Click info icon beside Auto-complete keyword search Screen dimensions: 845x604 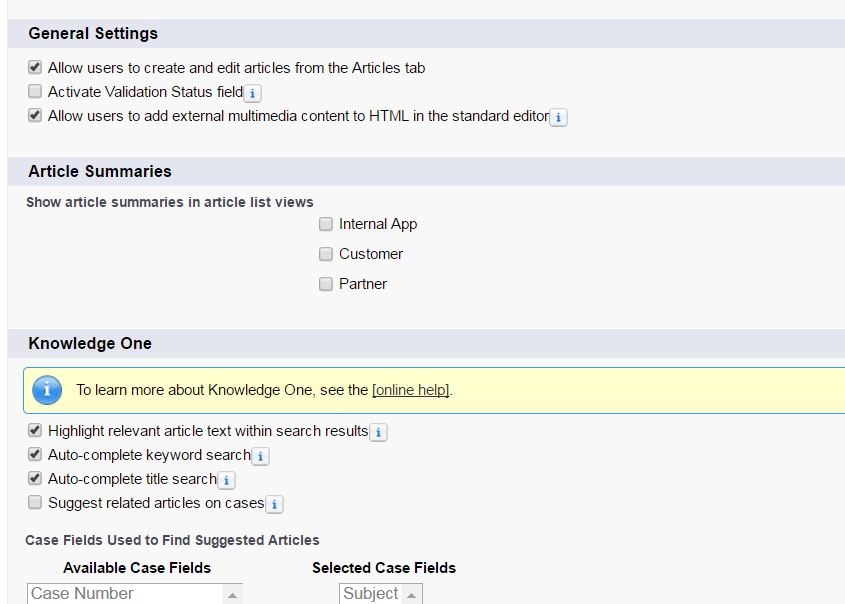(x=260, y=456)
